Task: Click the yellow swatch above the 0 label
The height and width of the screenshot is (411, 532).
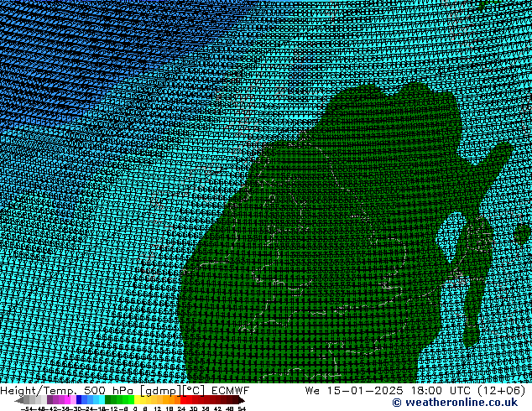Action: [137, 400]
